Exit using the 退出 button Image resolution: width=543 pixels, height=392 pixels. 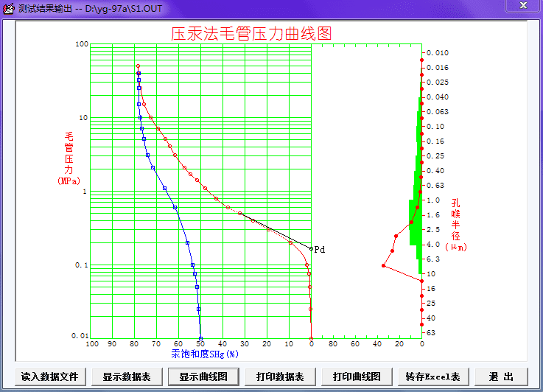501,377
